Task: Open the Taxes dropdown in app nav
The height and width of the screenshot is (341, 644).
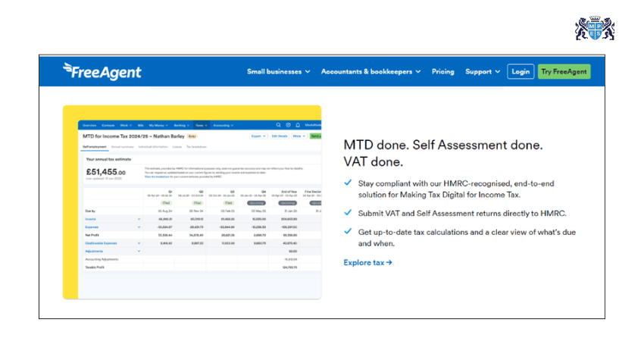Action: tap(202, 125)
